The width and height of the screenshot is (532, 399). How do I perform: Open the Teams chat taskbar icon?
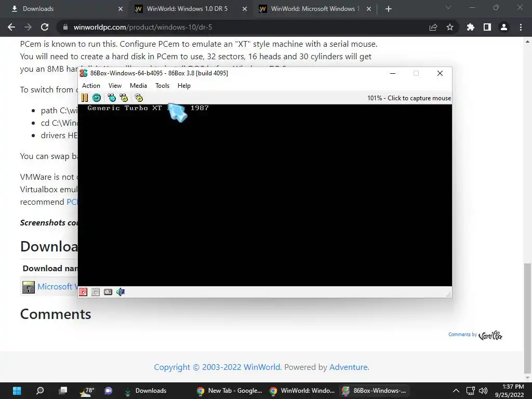(x=109, y=391)
